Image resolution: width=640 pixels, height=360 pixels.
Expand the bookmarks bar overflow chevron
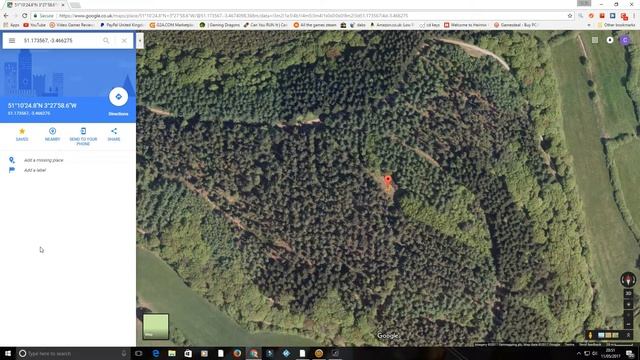coord(589,25)
